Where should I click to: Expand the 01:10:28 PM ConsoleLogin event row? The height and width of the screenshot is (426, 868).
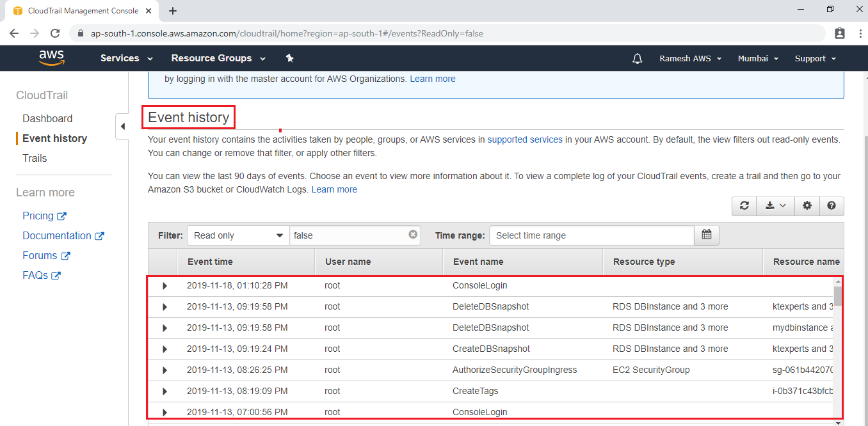point(165,286)
